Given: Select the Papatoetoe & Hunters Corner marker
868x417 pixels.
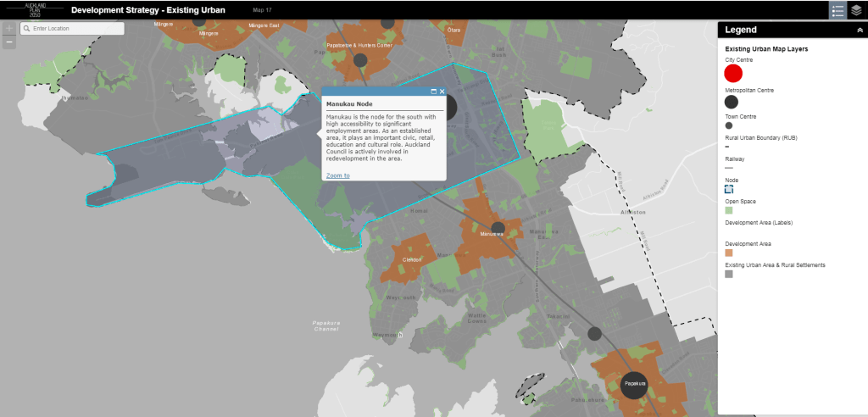Looking at the screenshot, I should tap(360, 59).
